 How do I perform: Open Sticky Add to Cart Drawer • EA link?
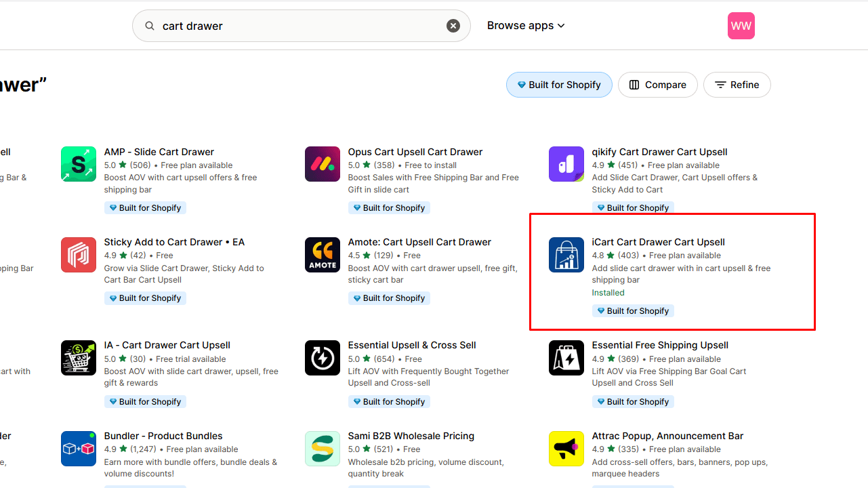[175, 242]
